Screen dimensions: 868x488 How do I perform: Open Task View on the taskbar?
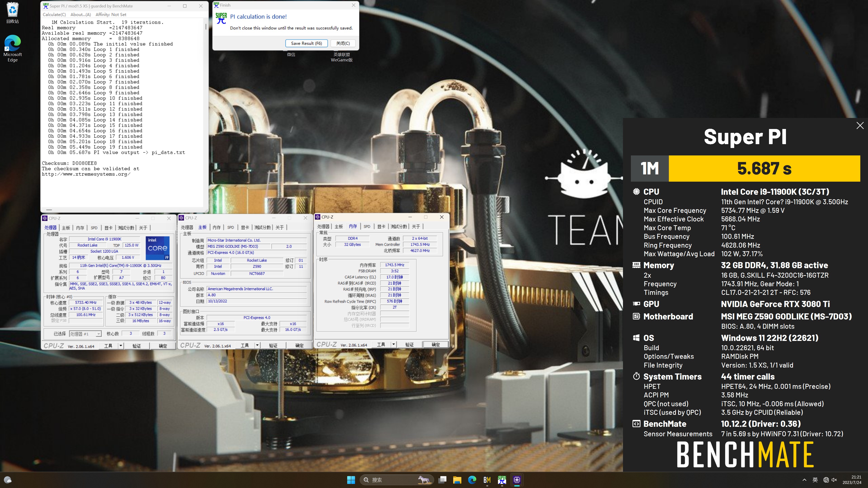coord(442,480)
